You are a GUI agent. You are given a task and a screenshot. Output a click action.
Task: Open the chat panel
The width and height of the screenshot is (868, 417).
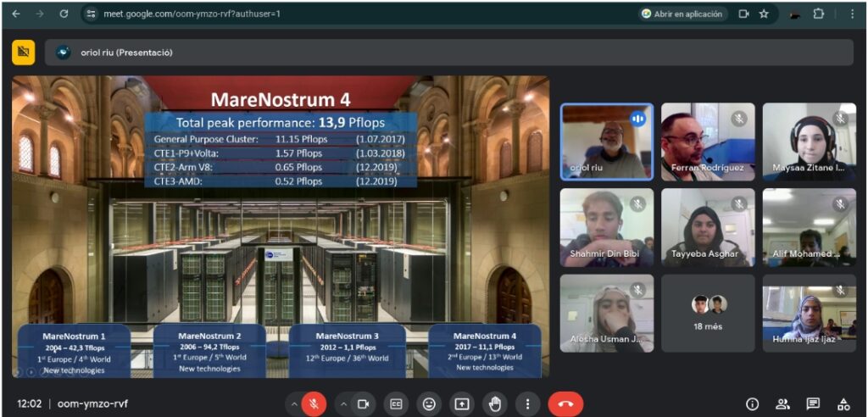pyautogui.click(x=813, y=404)
